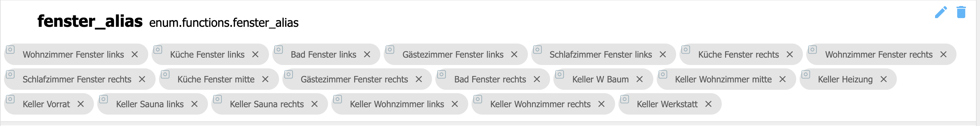This screenshot has height=126, width=980.
Task: Click the X on Bad Fenster rechts
Action: click(x=537, y=79)
